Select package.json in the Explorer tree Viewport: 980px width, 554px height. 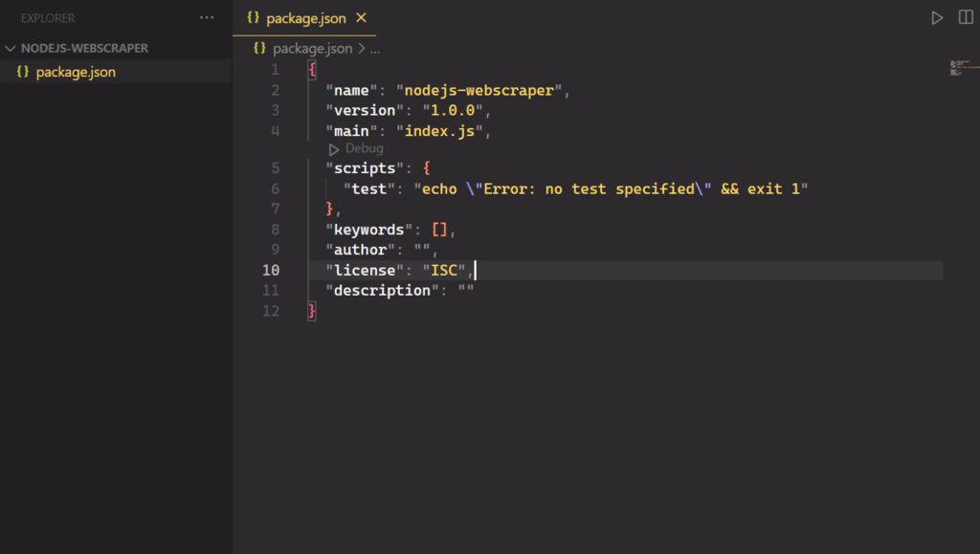coord(76,72)
